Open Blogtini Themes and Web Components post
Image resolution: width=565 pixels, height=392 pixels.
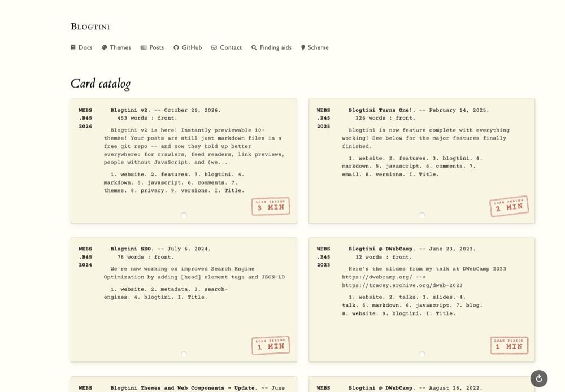point(183,388)
